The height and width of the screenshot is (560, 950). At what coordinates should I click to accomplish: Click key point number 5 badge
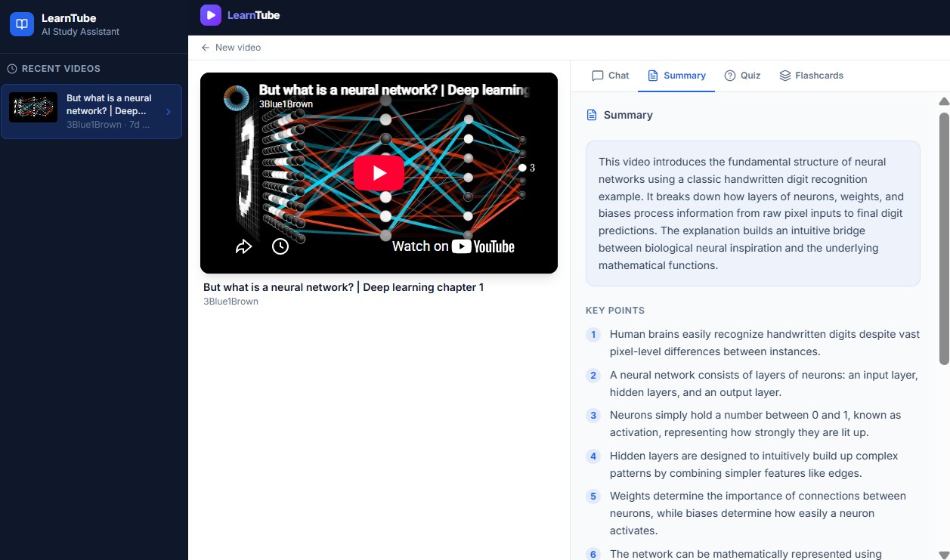click(x=593, y=497)
